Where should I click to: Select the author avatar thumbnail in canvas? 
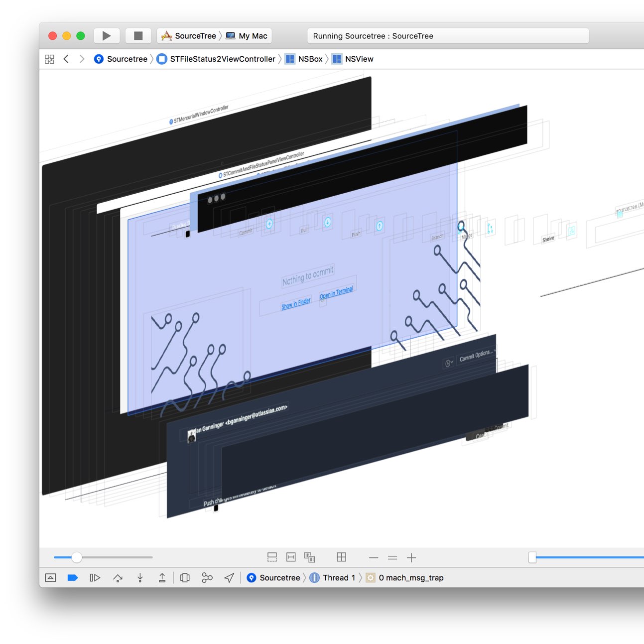pos(192,436)
